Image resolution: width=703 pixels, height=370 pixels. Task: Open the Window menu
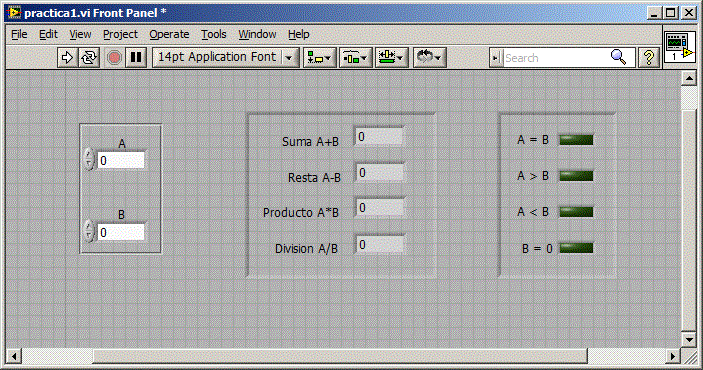257,35
